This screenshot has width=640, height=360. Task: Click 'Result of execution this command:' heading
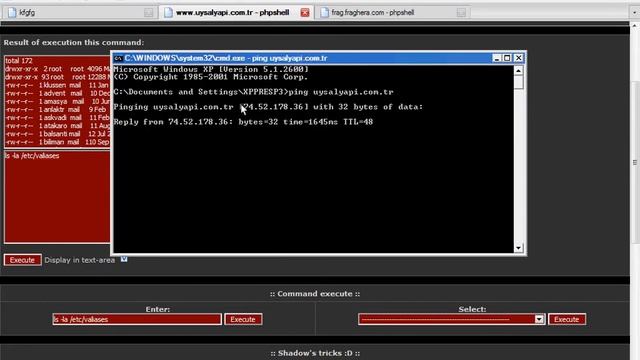(x=74, y=42)
